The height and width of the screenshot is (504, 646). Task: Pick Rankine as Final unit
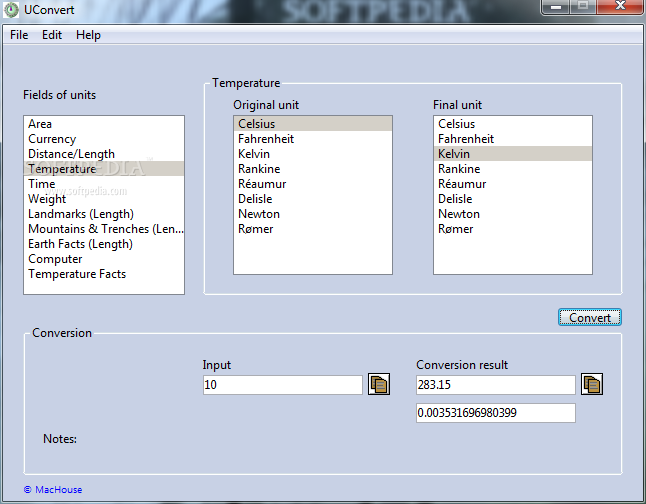pyautogui.click(x=513, y=169)
